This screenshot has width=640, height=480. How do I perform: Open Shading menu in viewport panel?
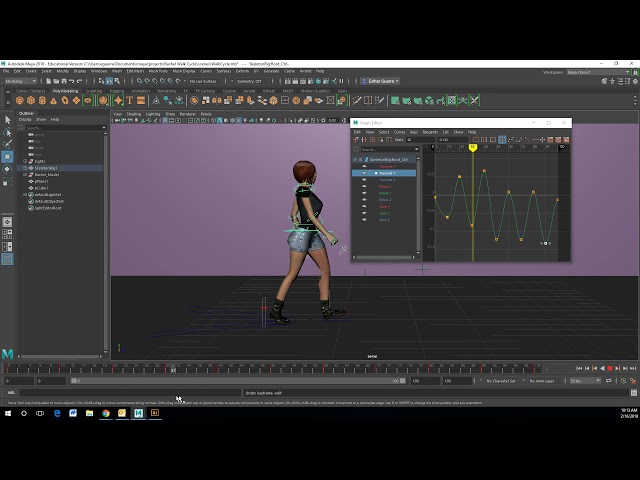point(133,114)
